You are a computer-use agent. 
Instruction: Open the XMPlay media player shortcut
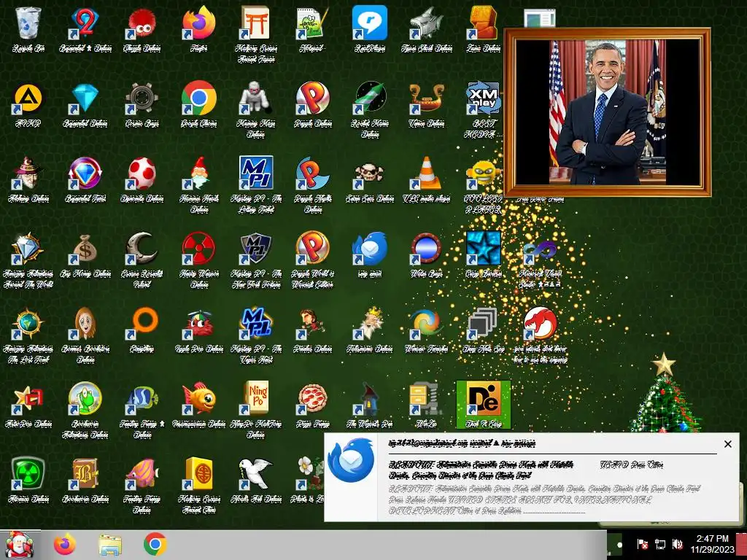484,98
